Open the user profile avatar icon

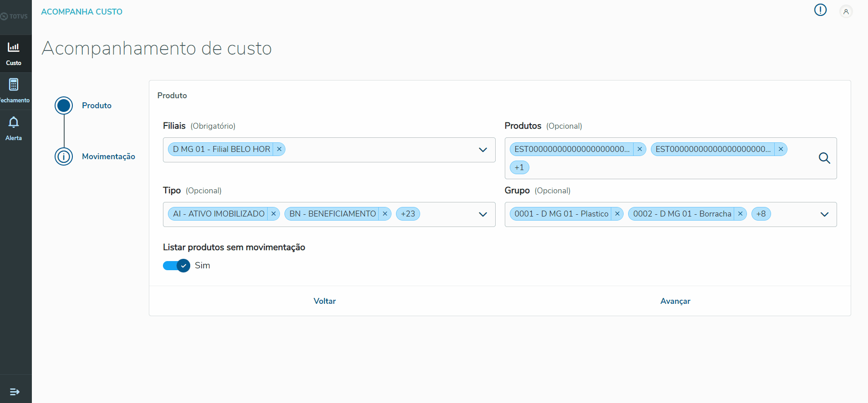[846, 12]
